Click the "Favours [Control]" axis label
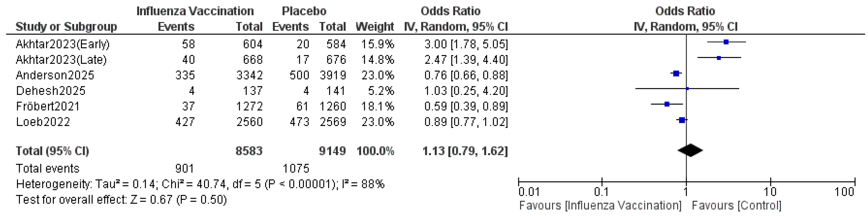868x216 pixels. click(x=737, y=206)
